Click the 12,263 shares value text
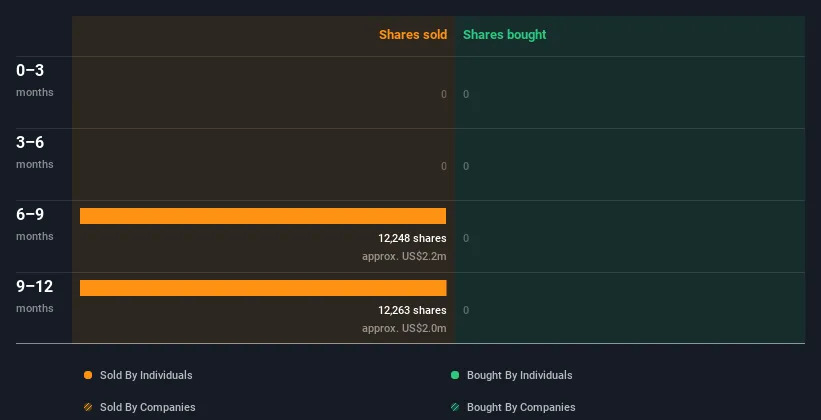 tap(413, 310)
